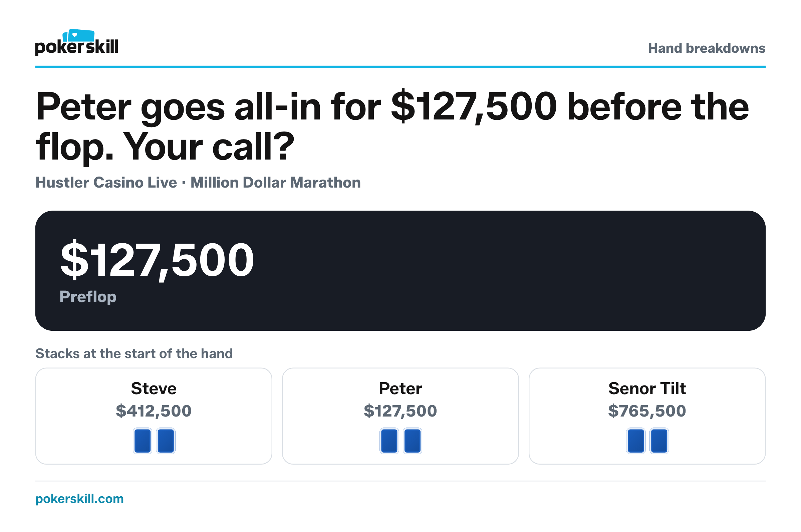Open the Hand breakdowns section

[707, 48]
